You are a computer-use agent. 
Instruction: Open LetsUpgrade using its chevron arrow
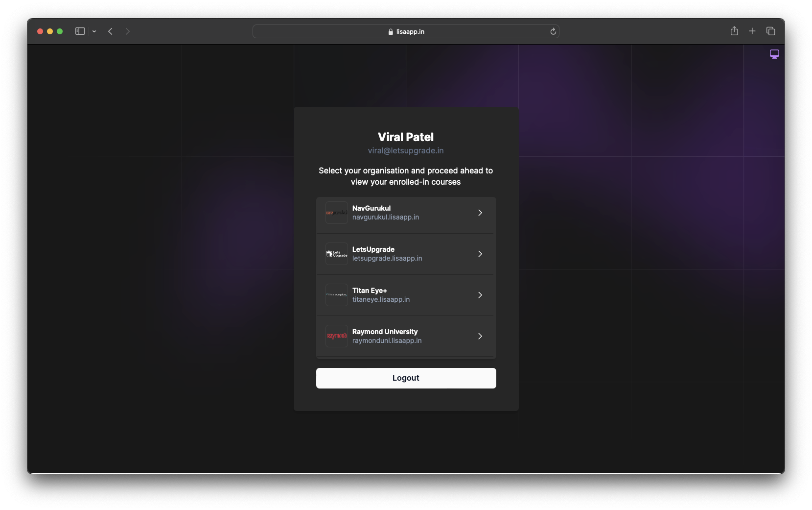coord(480,254)
